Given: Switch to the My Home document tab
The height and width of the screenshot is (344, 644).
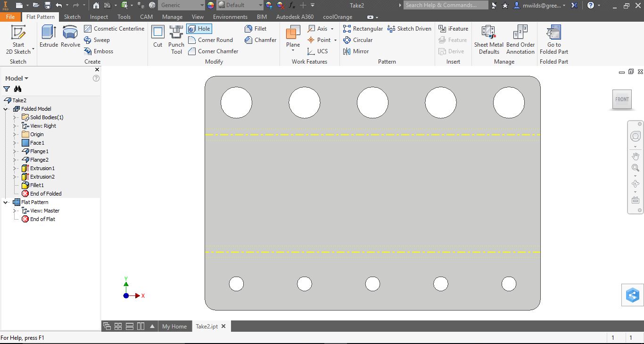Looking at the screenshot, I should click(x=174, y=327).
